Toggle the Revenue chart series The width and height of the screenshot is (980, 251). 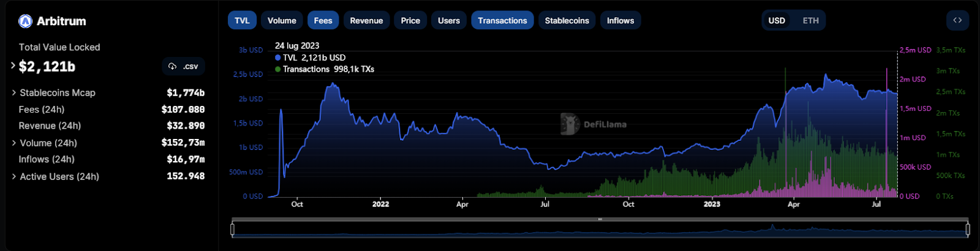pyautogui.click(x=366, y=20)
